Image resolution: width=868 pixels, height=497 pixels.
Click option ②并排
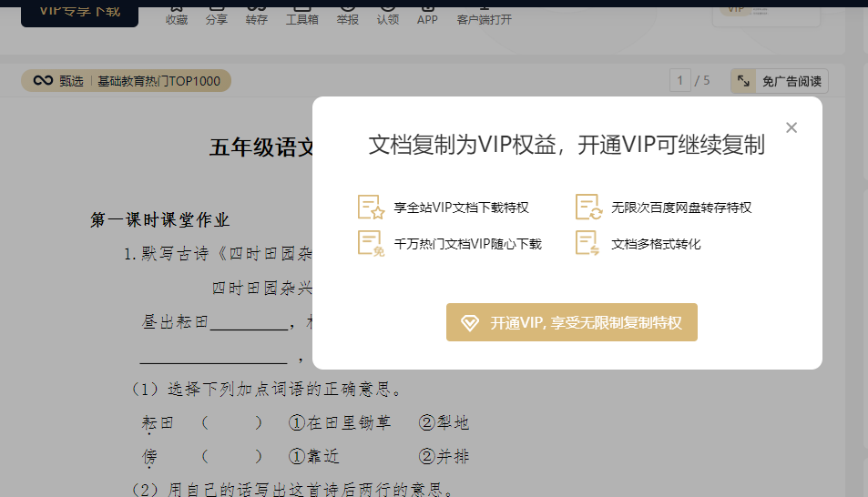[444, 457]
